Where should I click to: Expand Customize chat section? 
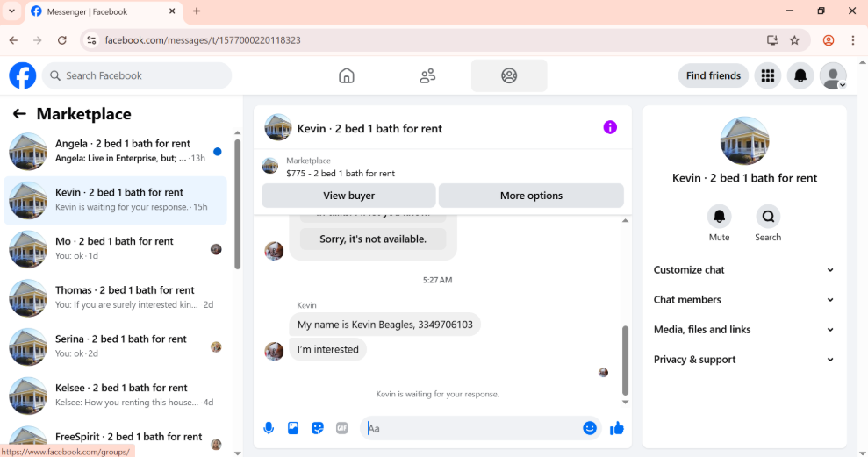click(744, 270)
